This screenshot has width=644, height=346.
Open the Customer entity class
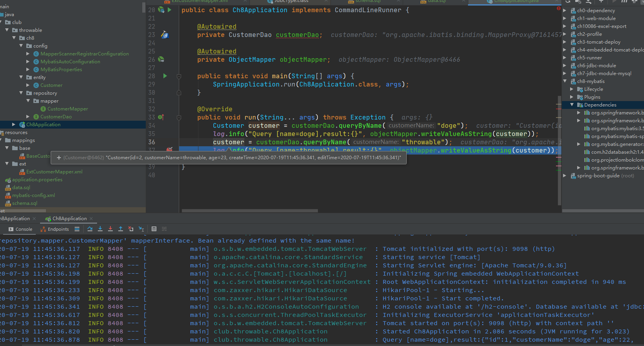(51, 85)
